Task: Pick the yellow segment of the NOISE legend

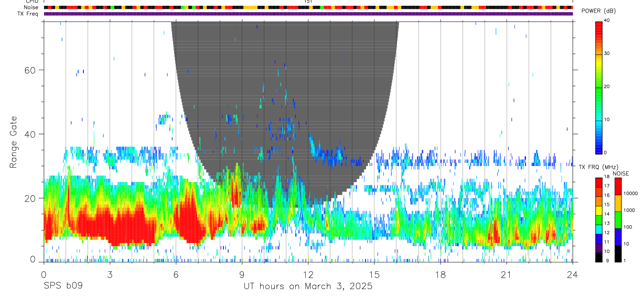Action: (x=618, y=203)
